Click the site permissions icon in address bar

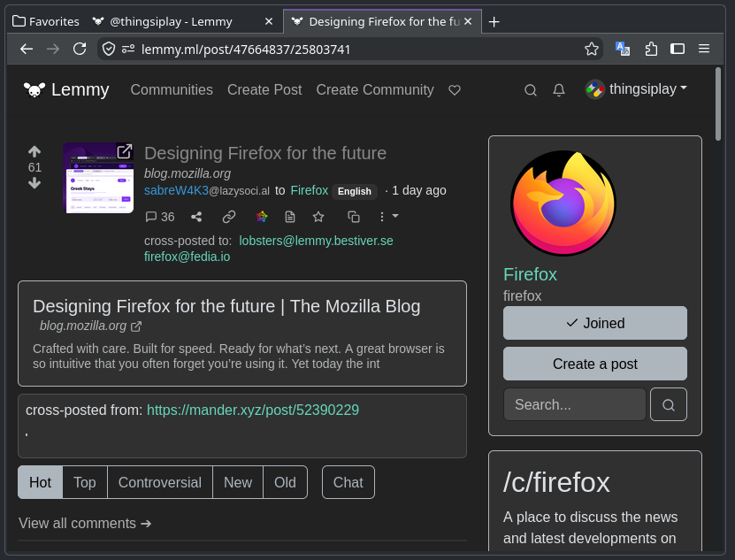128,49
